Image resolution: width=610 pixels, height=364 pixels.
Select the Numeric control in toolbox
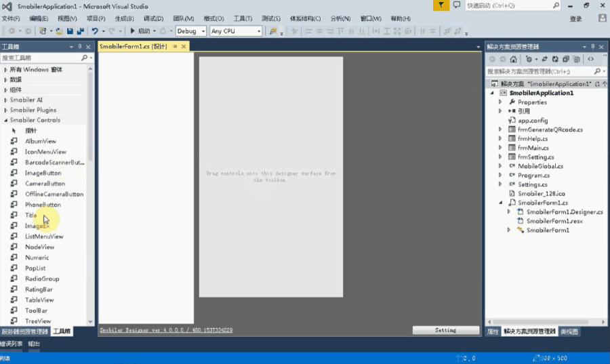pyautogui.click(x=37, y=258)
